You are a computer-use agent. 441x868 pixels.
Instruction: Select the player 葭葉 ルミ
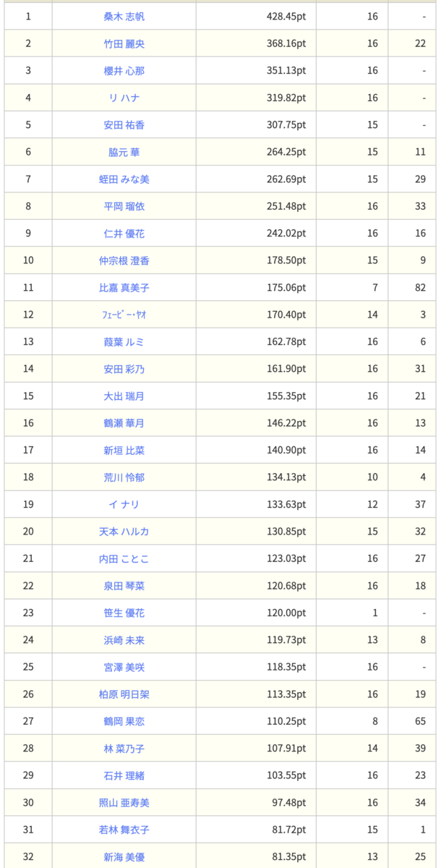coord(124,342)
